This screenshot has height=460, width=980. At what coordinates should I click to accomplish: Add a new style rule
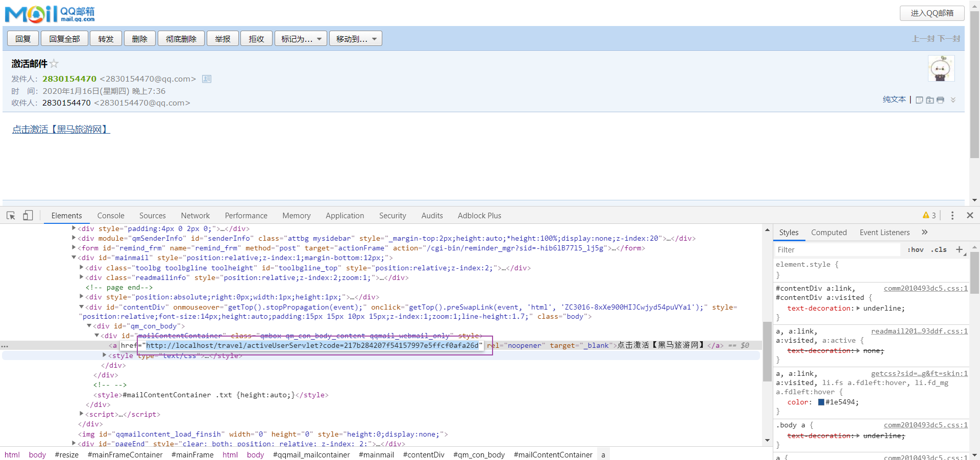(960, 249)
